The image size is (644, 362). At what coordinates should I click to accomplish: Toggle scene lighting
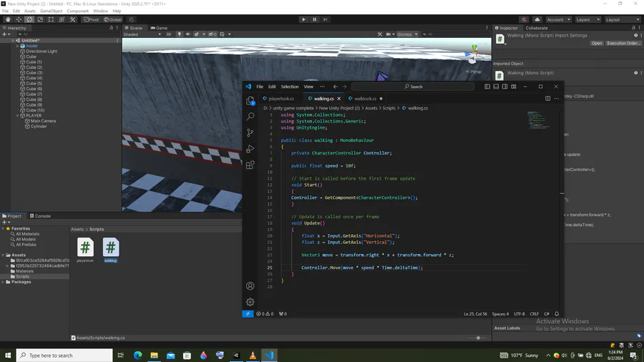pos(179,34)
